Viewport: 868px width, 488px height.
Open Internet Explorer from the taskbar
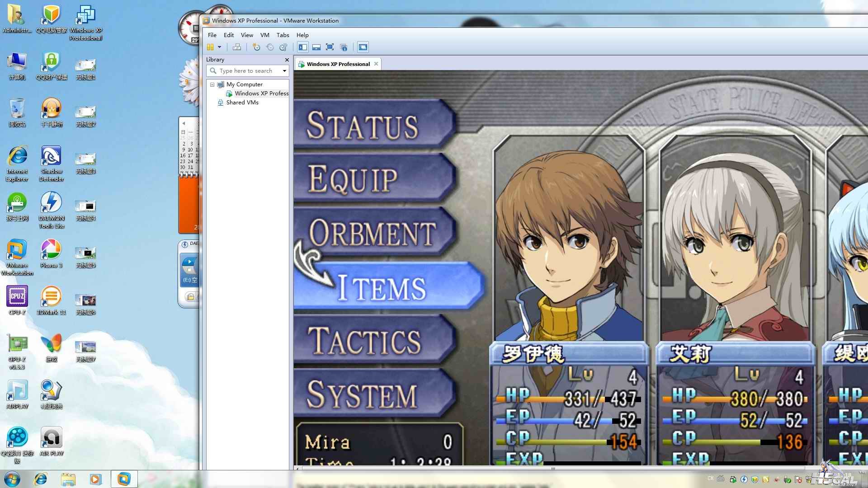pos(41,479)
